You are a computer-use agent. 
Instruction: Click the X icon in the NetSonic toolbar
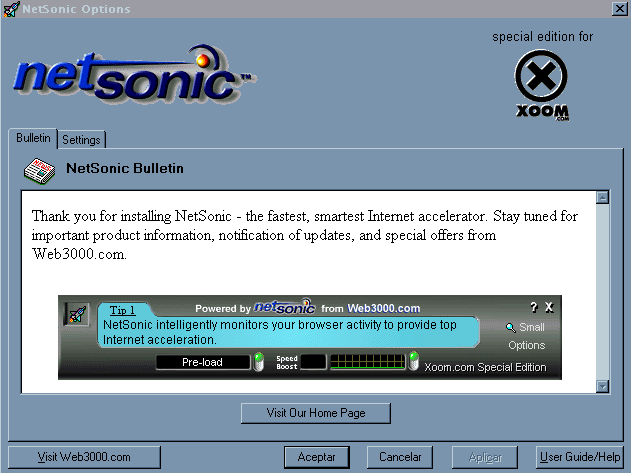(549, 308)
